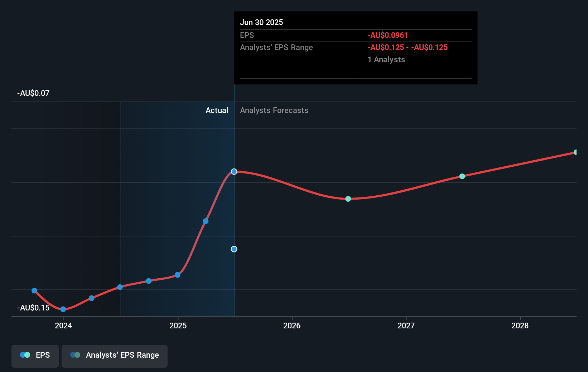Viewport: 588px width, 372px height.
Task: Click the -AU$0.0961 EPS value
Action: click(x=387, y=35)
